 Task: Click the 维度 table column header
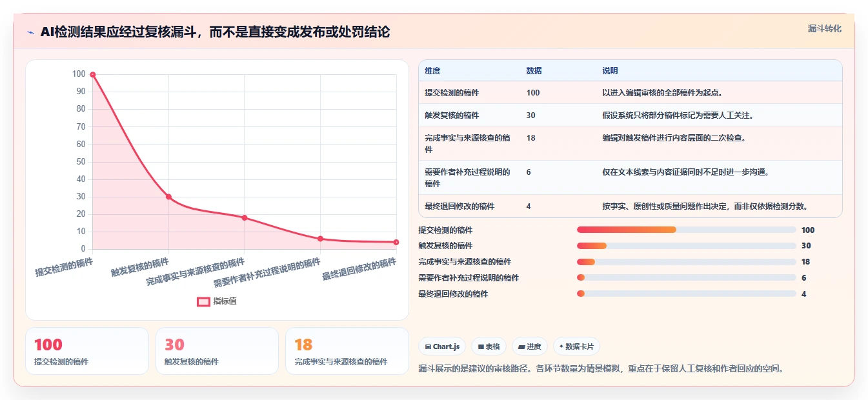pyautogui.click(x=432, y=71)
